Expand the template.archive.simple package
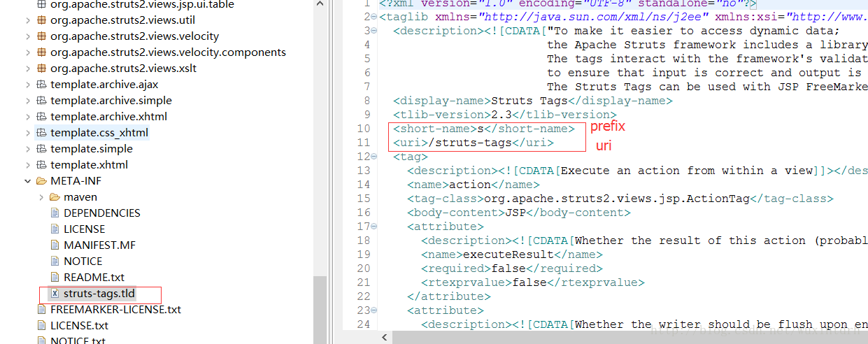 tap(28, 101)
